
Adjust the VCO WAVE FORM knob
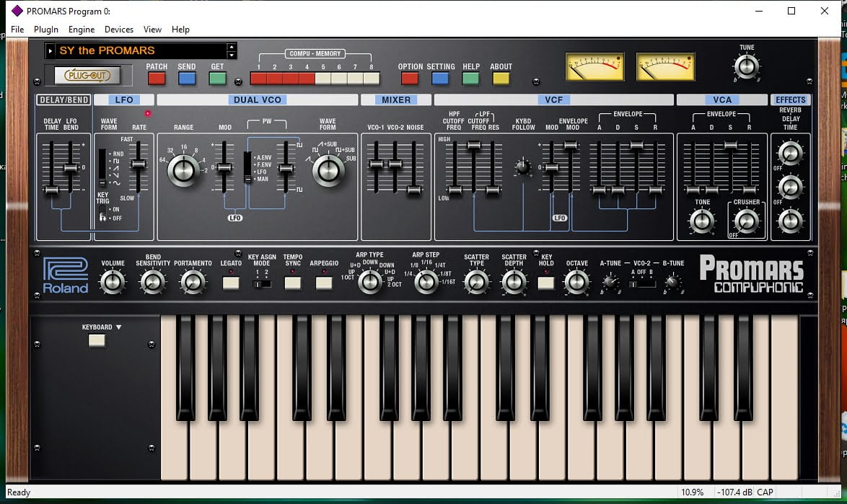tap(328, 170)
